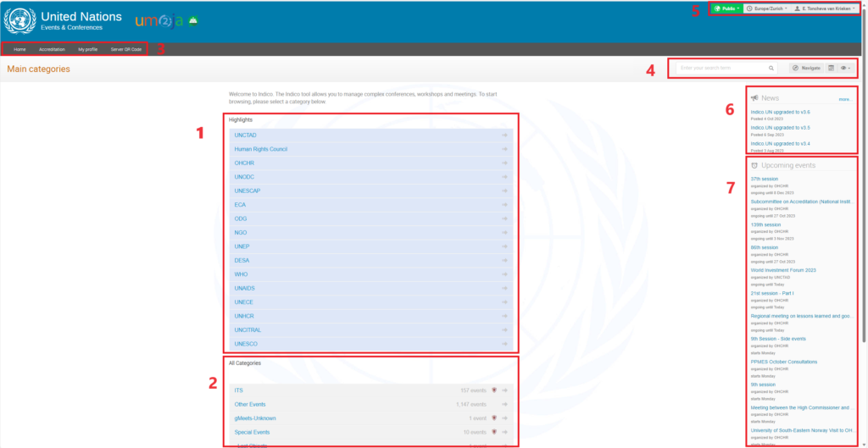Click '1,147 events' count in Other Events row
The width and height of the screenshot is (868, 448).
pos(471,404)
